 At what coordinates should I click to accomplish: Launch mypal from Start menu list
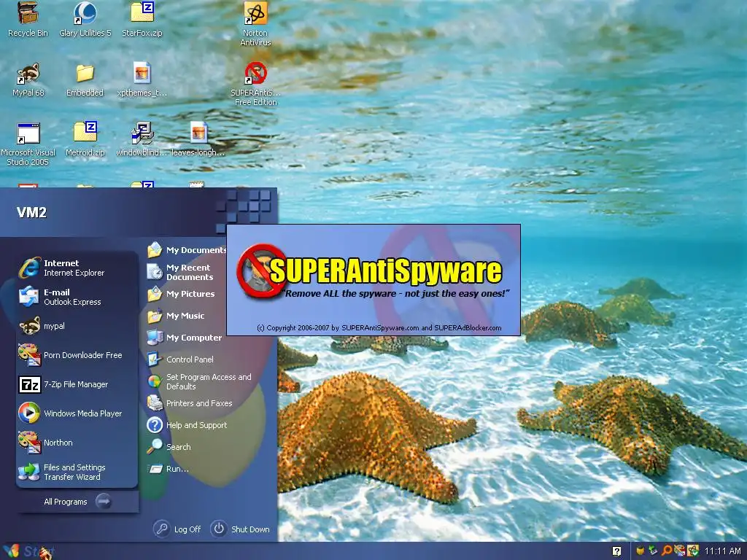[x=77, y=326]
